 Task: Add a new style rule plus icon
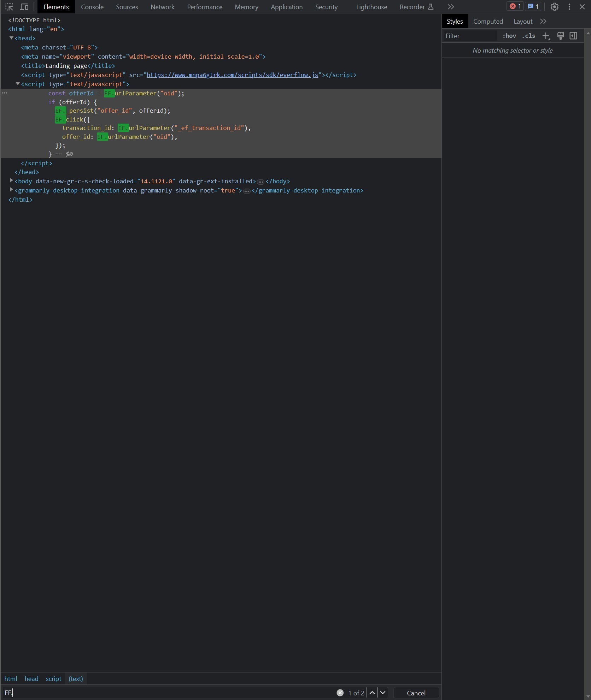click(546, 36)
